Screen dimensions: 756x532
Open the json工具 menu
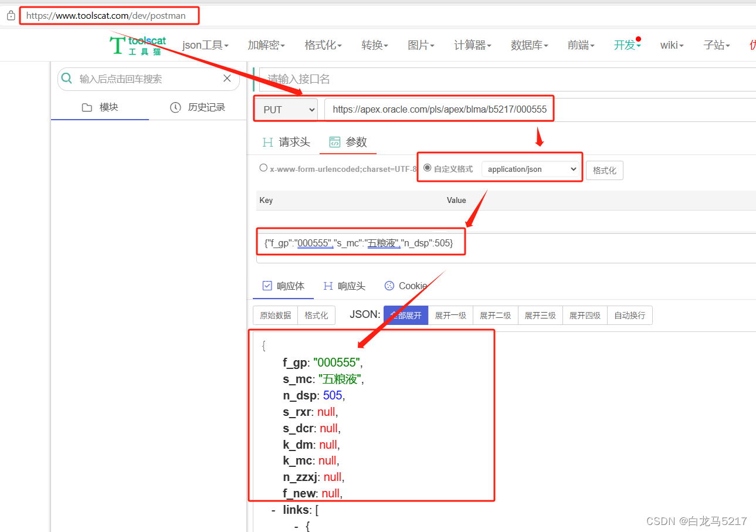(x=205, y=45)
